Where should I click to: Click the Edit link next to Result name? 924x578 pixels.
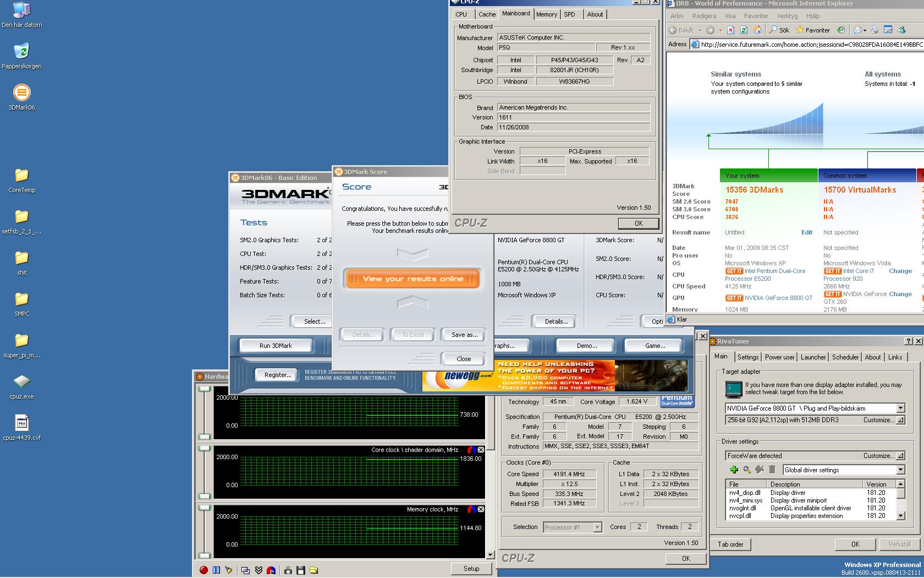pyautogui.click(x=806, y=232)
